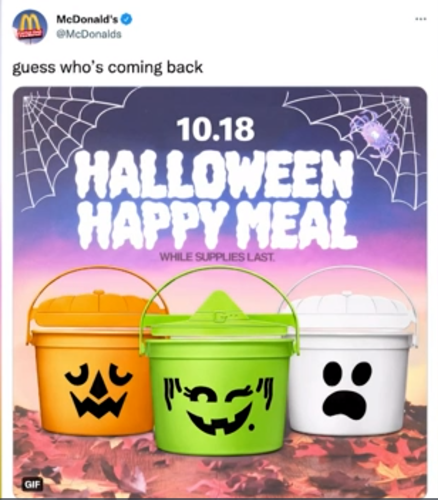Click the tweet text 'guess who's coming back'
This screenshot has height=500, width=438.
pyautogui.click(x=107, y=67)
